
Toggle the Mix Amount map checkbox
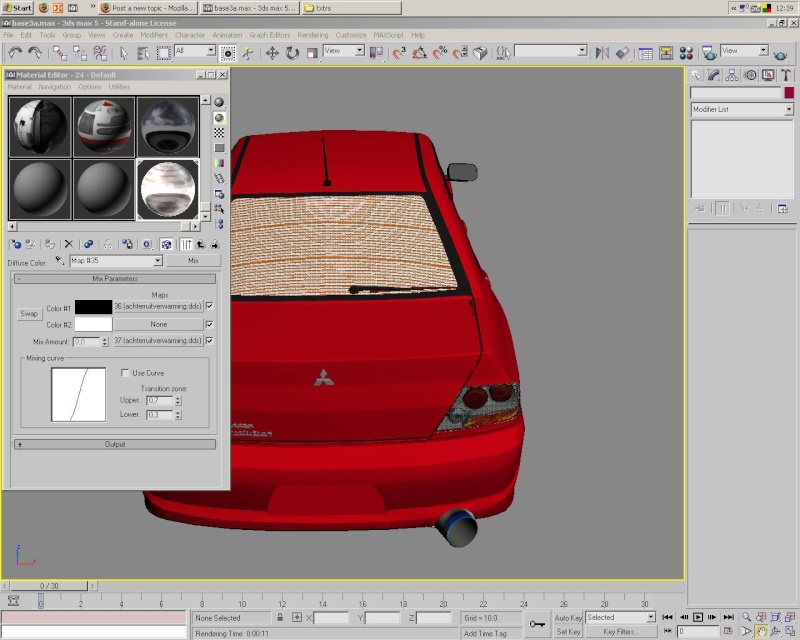(209, 340)
